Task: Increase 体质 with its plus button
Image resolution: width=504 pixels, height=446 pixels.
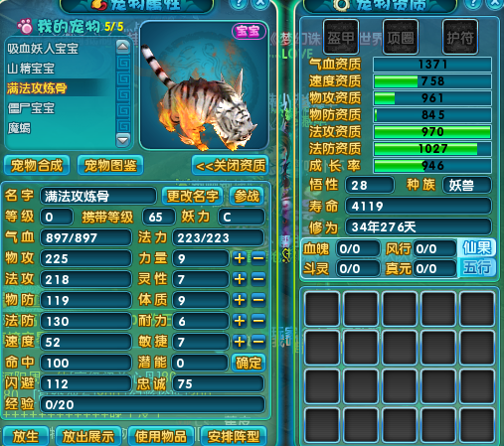Action: (x=240, y=300)
